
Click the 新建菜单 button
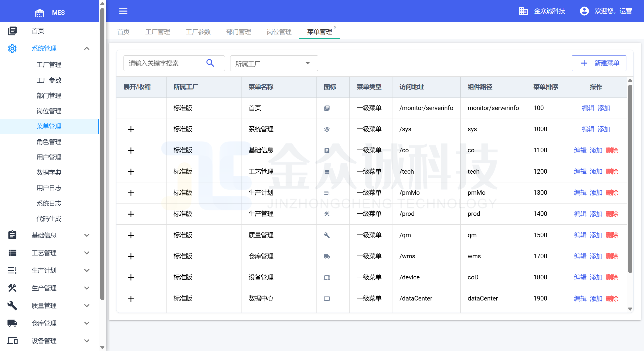click(x=599, y=63)
